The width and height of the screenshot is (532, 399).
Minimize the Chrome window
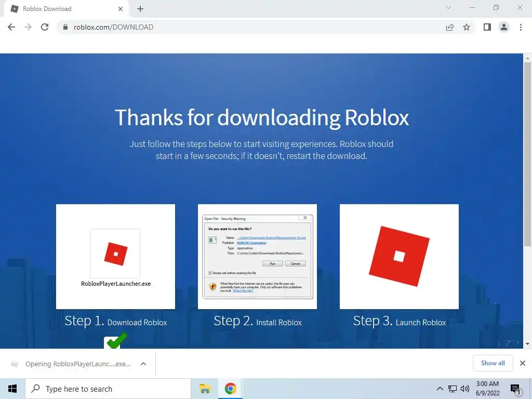click(x=472, y=7)
